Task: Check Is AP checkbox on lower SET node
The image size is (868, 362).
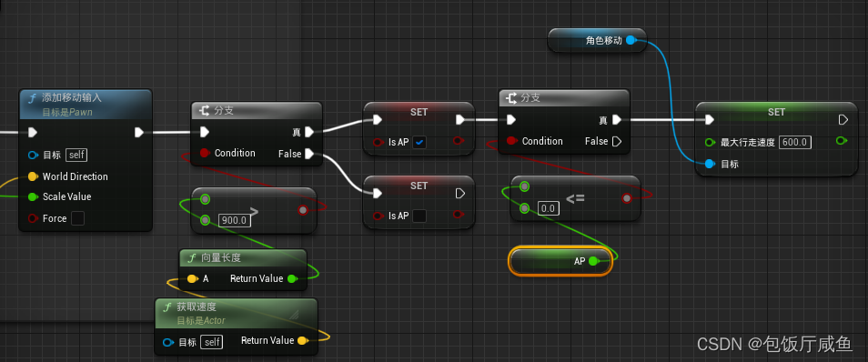Action: (x=419, y=216)
